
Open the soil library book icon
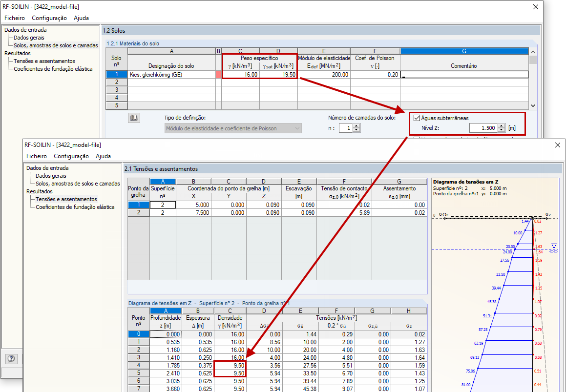click(x=134, y=118)
